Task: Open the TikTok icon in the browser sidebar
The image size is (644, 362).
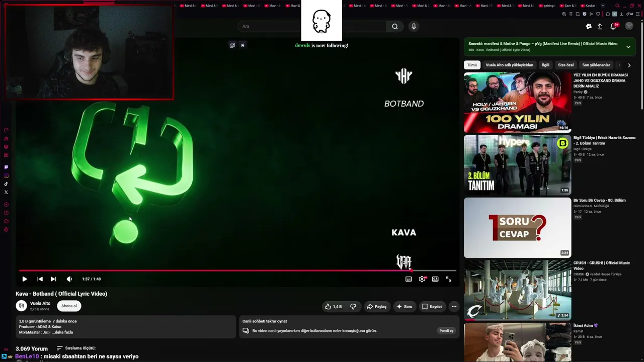Action: 6,184
